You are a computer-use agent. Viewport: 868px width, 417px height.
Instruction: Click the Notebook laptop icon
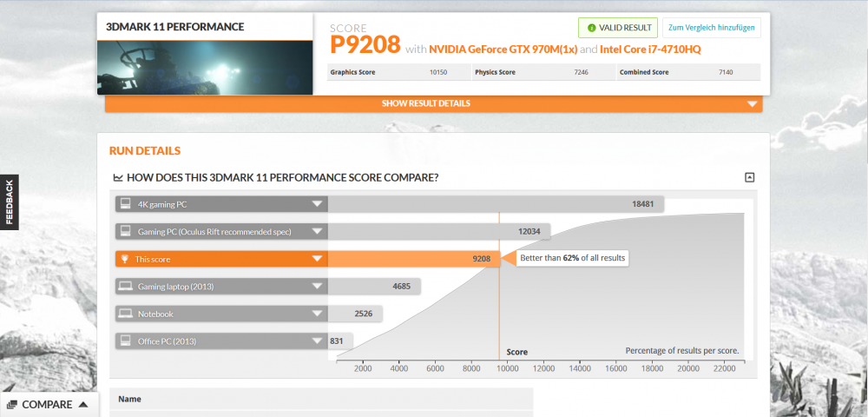[126, 314]
